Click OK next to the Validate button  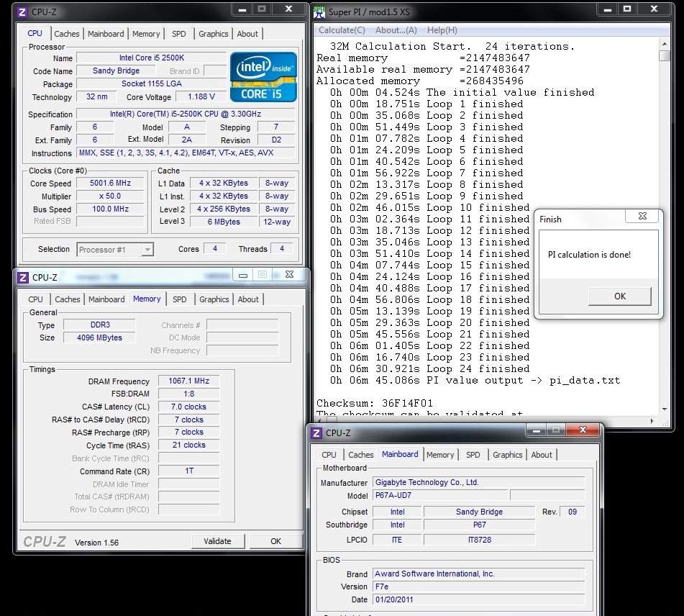point(275,541)
